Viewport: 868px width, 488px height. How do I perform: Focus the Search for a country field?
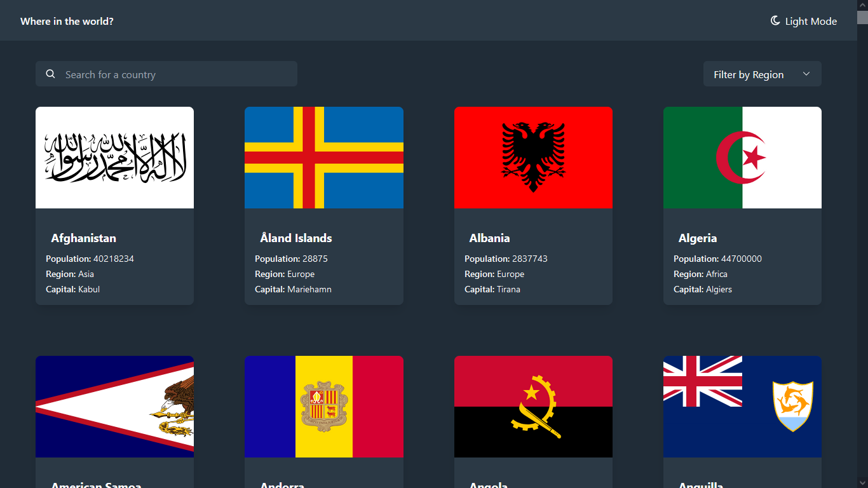(x=166, y=74)
